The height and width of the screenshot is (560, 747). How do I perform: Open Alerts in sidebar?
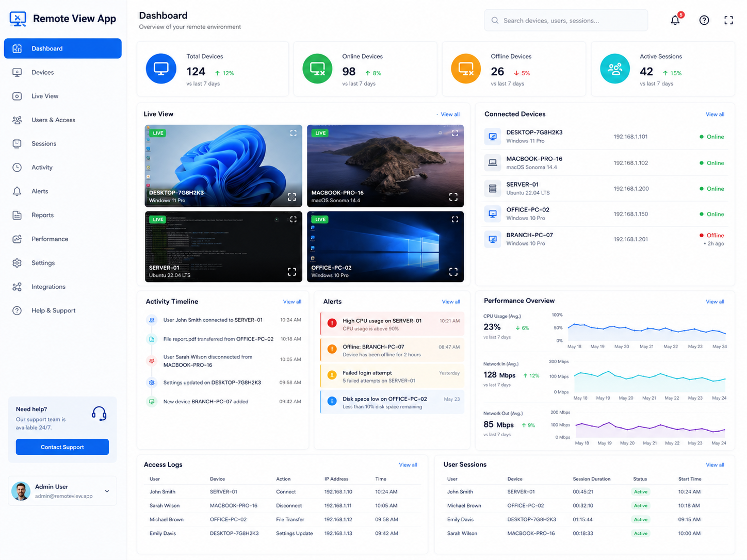click(x=63, y=191)
